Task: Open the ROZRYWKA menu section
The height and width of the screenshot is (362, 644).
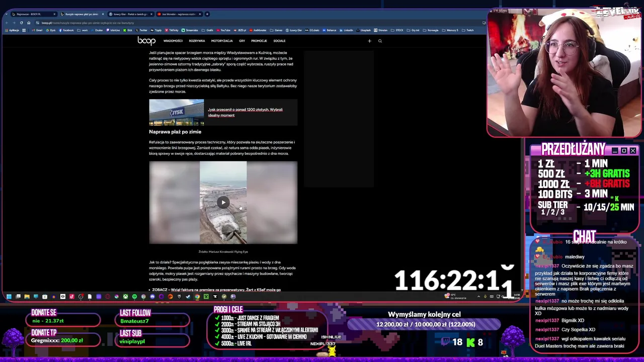Action: pos(197,41)
